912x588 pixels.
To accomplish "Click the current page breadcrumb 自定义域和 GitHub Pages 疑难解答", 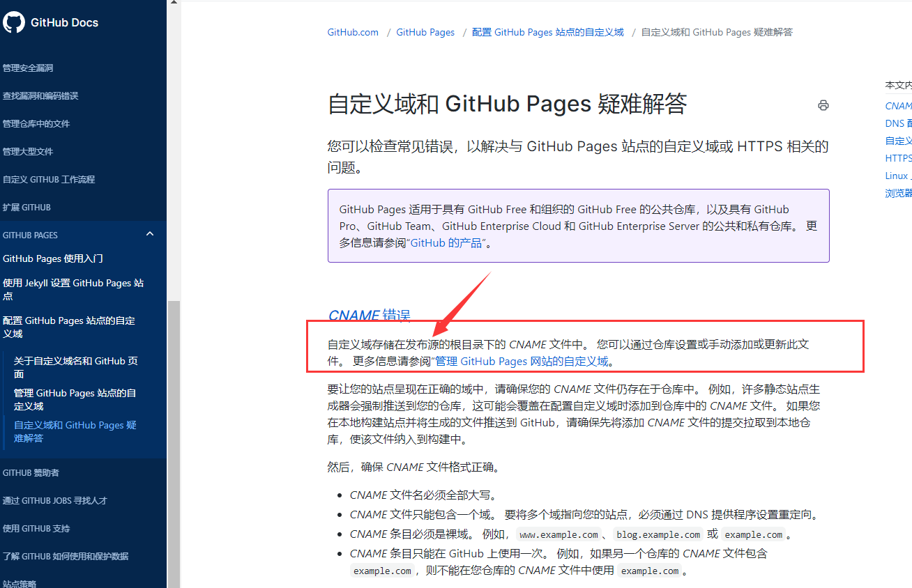I will click(717, 32).
